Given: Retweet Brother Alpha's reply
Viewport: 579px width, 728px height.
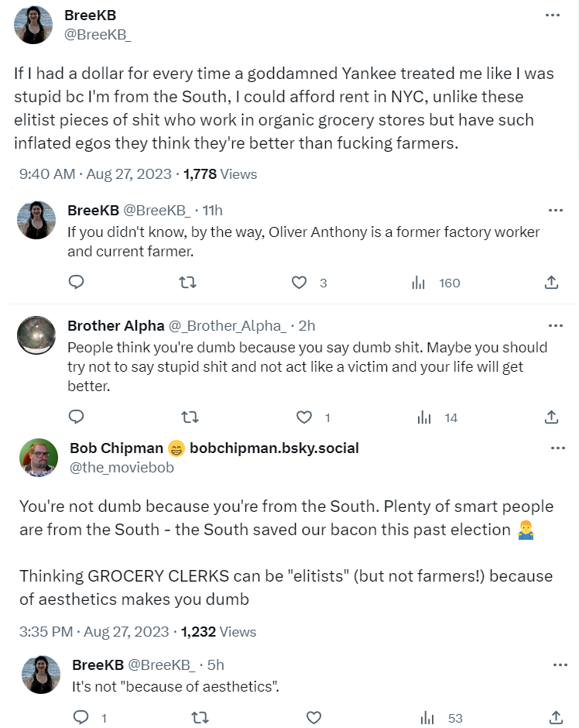Looking at the screenshot, I should coord(189,417).
